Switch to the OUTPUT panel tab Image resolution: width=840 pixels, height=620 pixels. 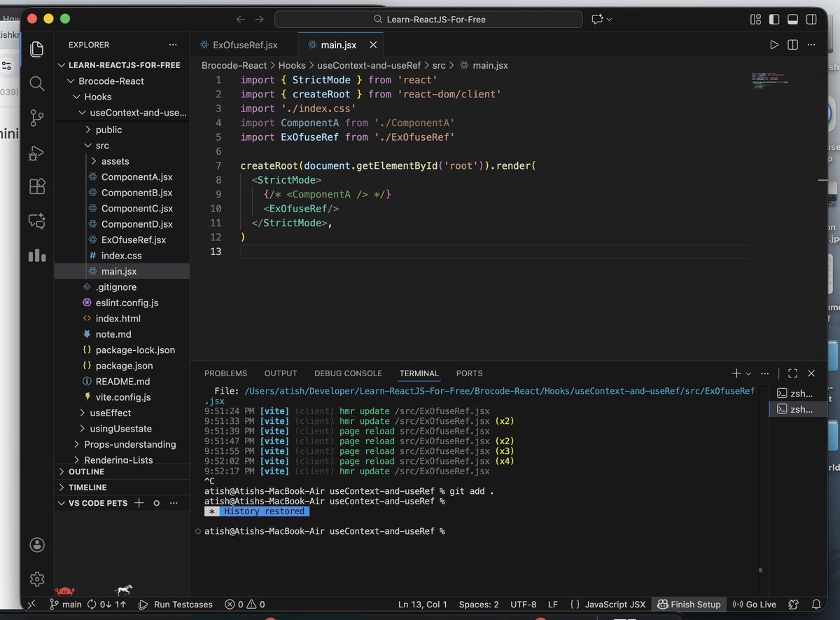281,373
